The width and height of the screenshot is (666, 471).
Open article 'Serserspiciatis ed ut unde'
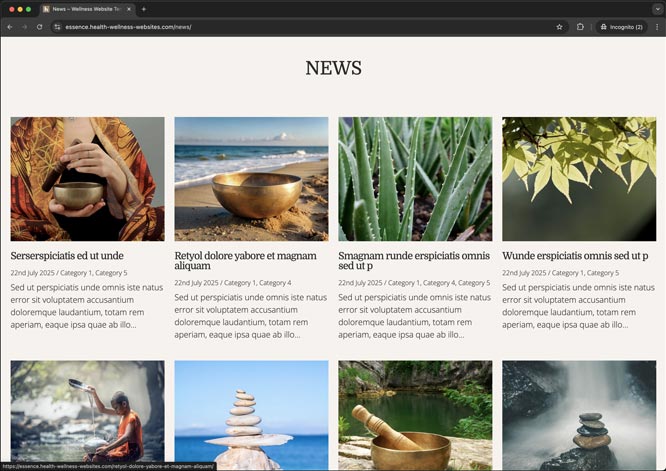(67, 256)
